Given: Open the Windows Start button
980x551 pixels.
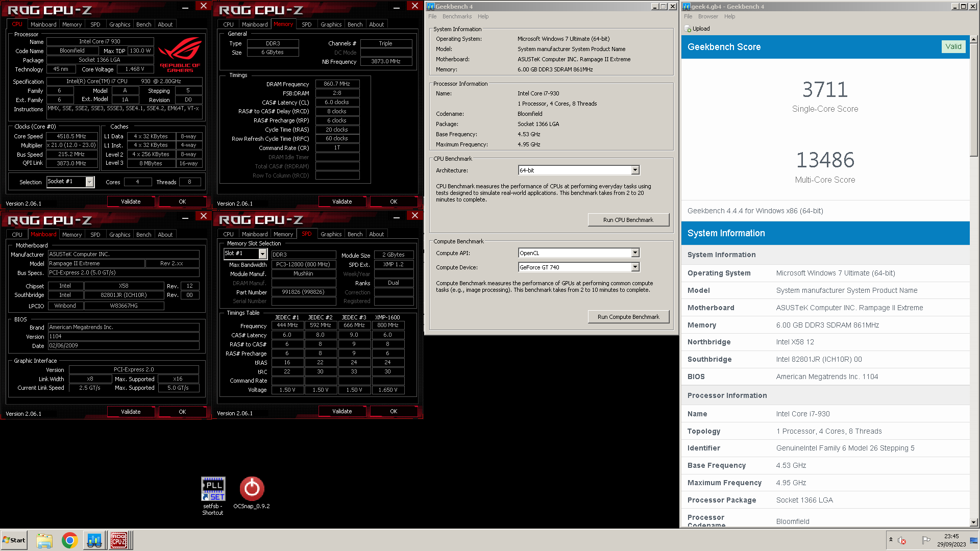Looking at the screenshot, I should (14, 540).
